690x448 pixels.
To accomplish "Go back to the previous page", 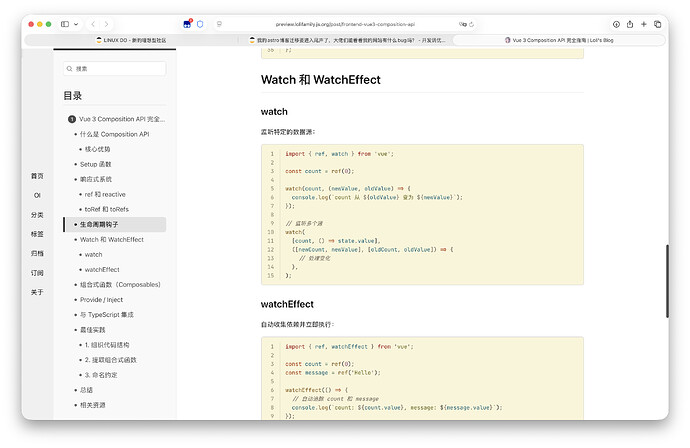I will click(93, 24).
